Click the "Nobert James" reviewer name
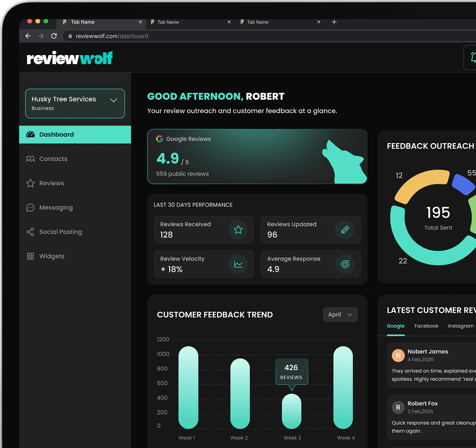 click(428, 352)
